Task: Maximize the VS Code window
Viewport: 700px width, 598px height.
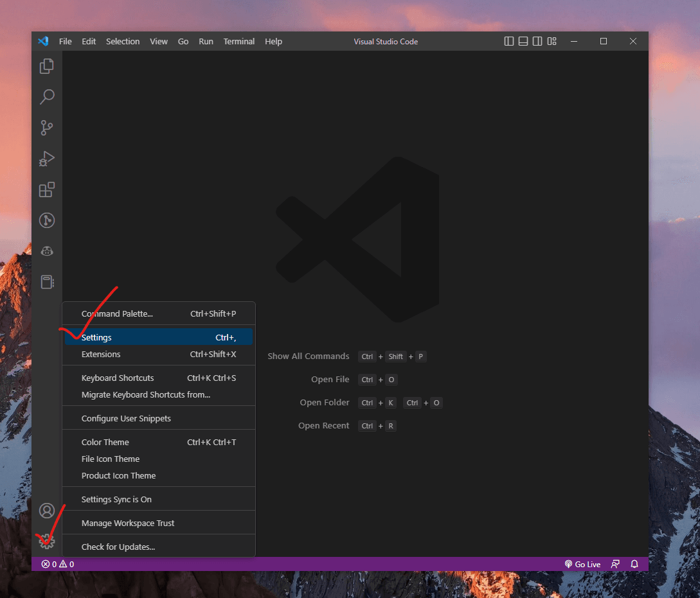Action: [x=604, y=42]
